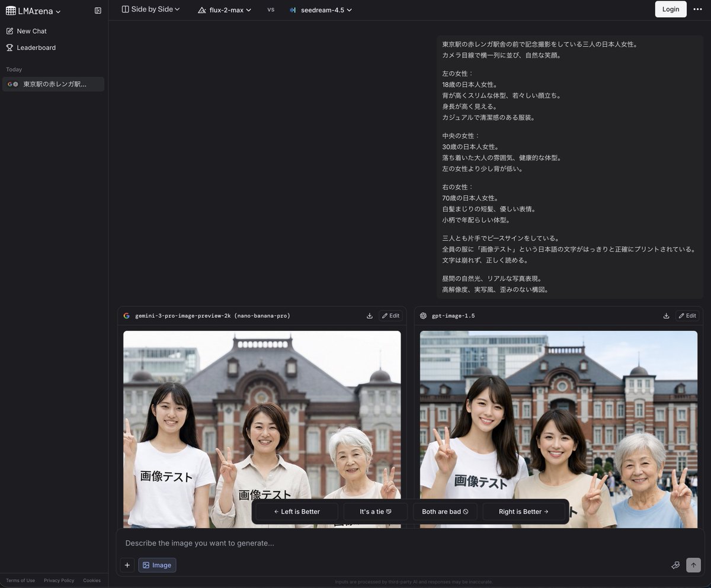Collapse the sidebar panel icon
This screenshot has height=588, width=711.
(x=98, y=11)
